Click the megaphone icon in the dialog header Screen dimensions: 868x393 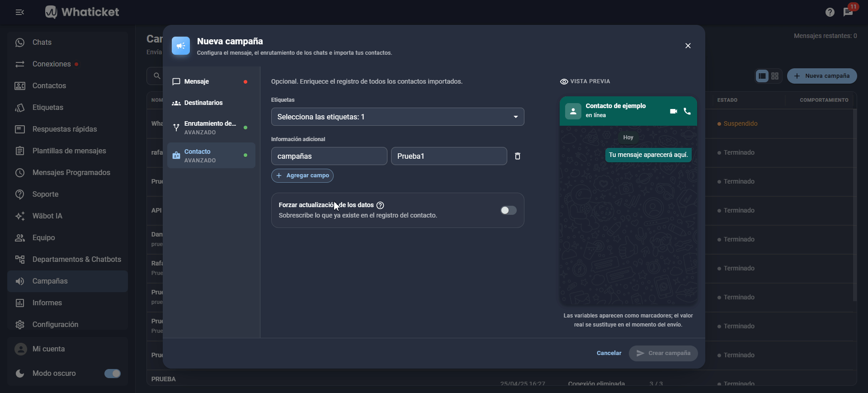[x=181, y=46]
